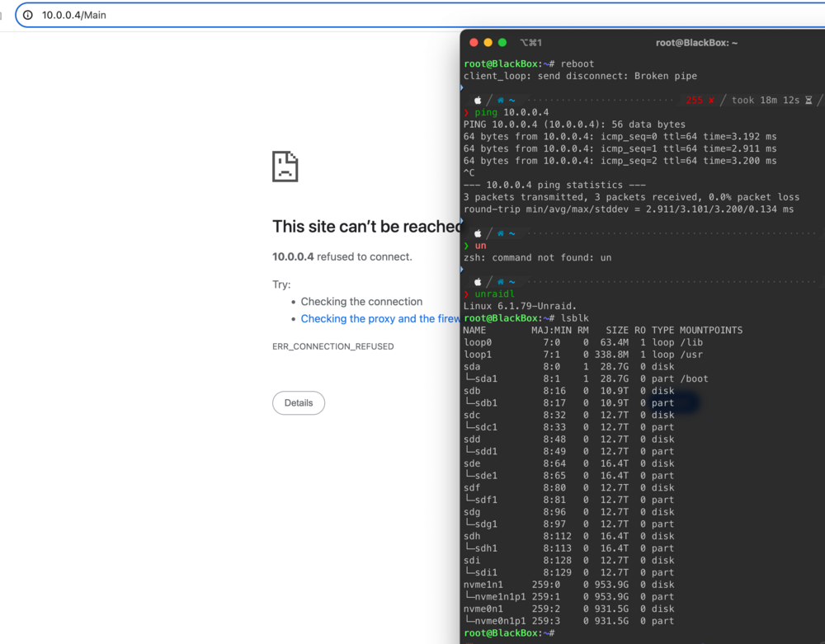The height and width of the screenshot is (644, 825).
Task: Click the icmp_seq=0 ping reply line
Action: pos(620,136)
